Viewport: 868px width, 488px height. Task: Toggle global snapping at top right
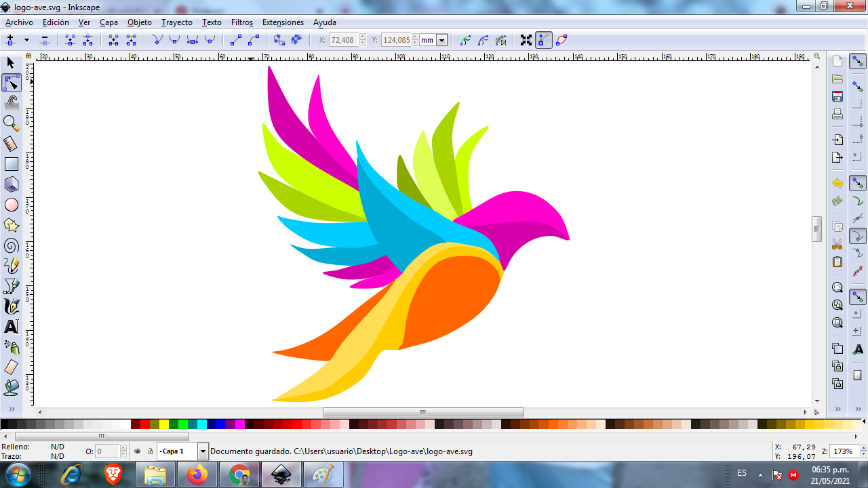coord(858,61)
